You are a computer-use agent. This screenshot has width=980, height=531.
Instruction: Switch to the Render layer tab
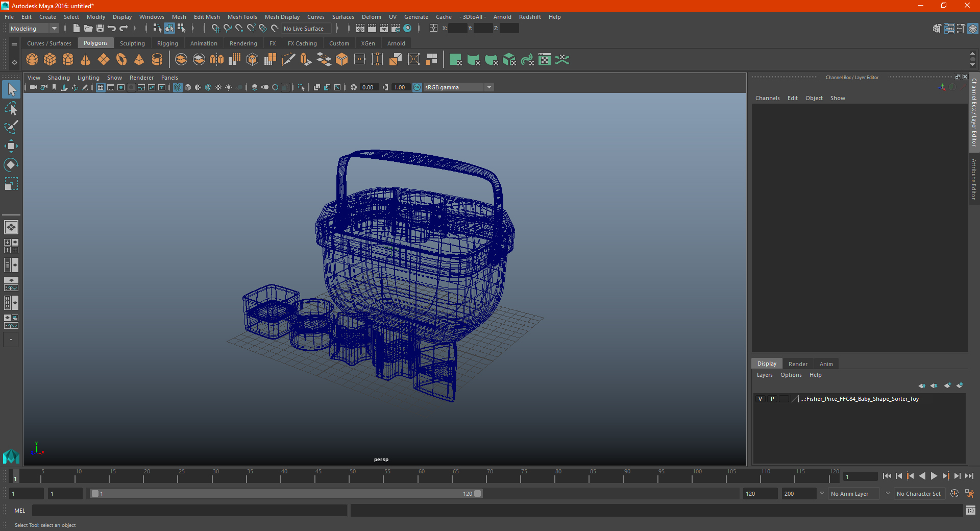pyautogui.click(x=798, y=364)
